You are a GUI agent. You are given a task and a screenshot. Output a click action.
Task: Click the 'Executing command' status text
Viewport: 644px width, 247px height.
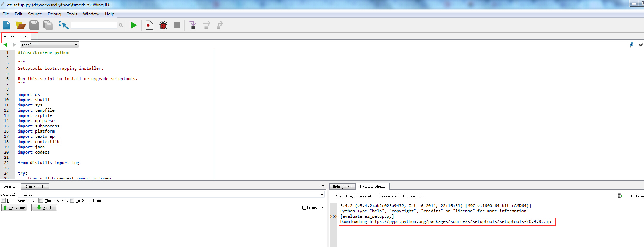click(379, 196)
